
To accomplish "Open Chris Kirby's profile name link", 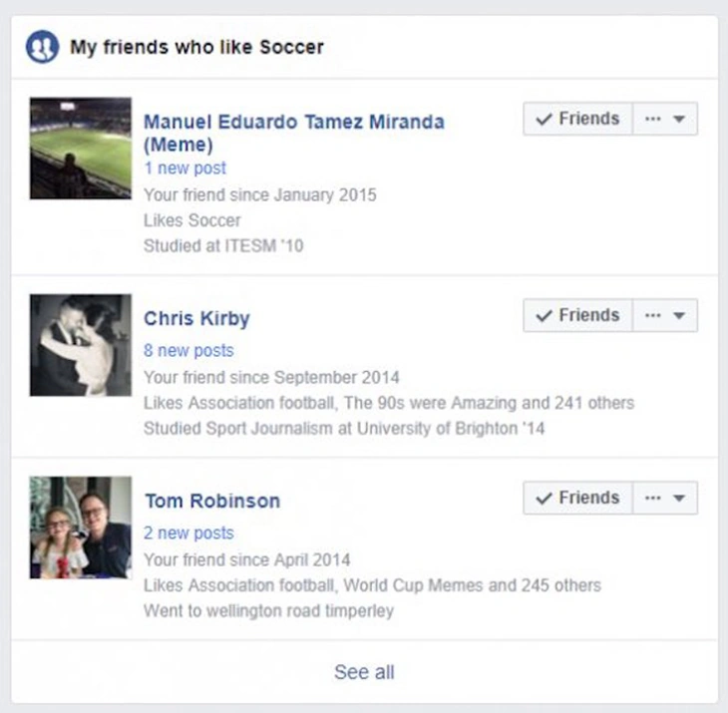I will coord(196,318).
